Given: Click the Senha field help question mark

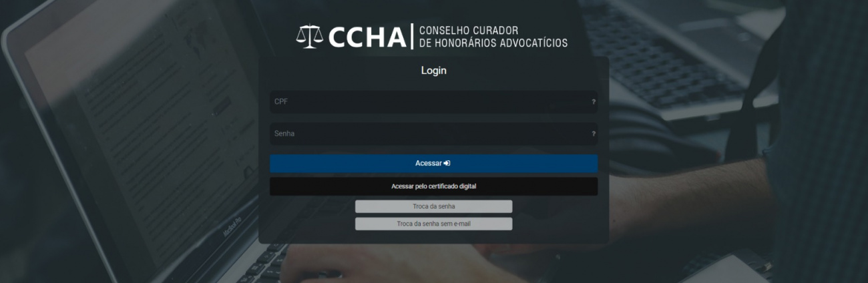Looking at the screenshot, I should [x=593, y=134].
